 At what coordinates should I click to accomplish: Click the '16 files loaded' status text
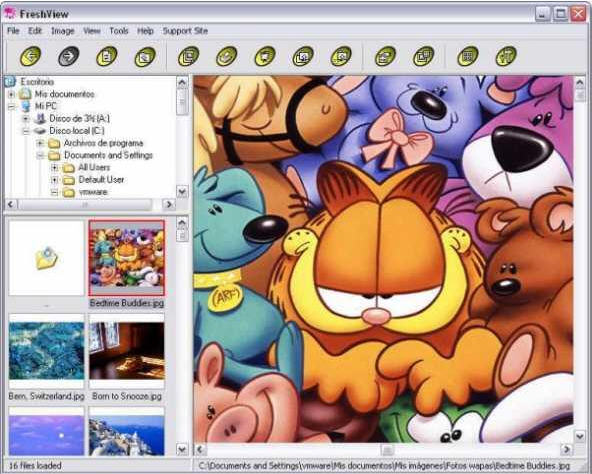coord(35,466)
